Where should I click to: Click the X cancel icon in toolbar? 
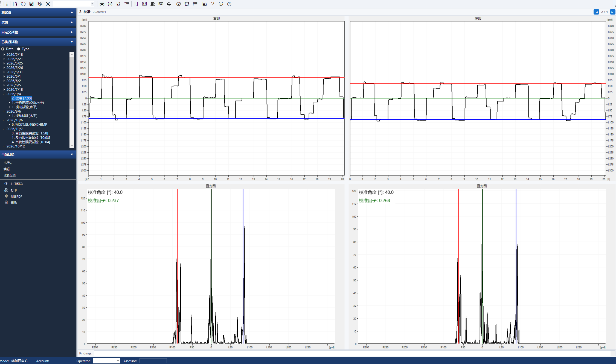coord(48,4)
